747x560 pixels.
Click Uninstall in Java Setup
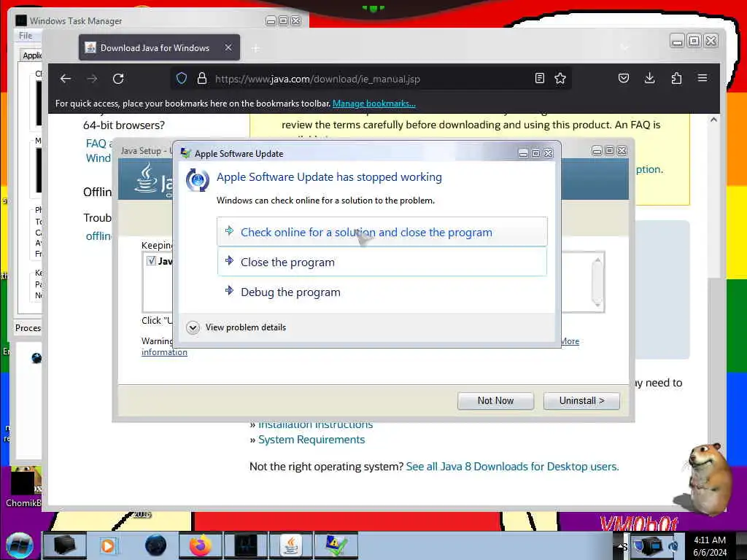(x=581, y=401)
